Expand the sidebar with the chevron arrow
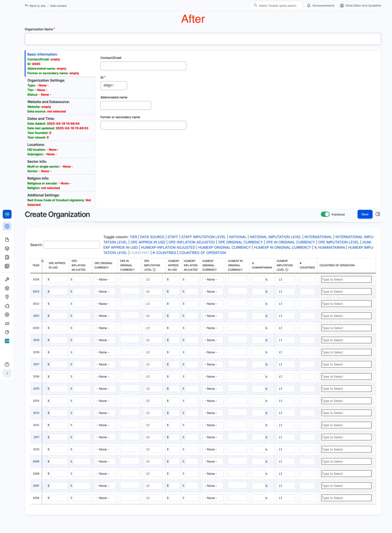This screenshot has height=533, width=392. [x=7, y=373]
